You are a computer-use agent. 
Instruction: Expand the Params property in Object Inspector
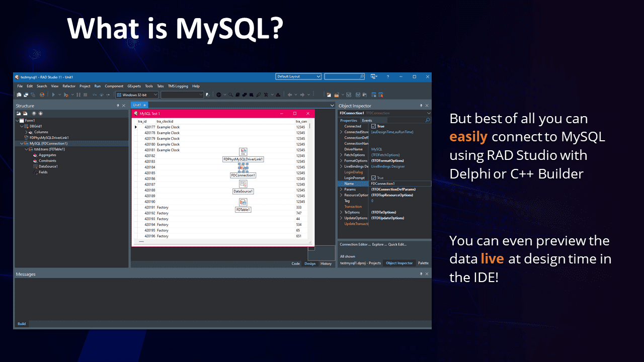pos(341,190)
